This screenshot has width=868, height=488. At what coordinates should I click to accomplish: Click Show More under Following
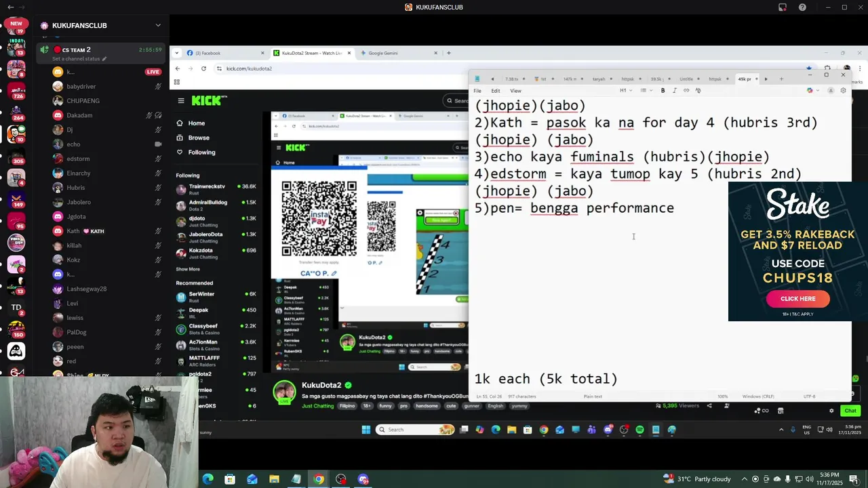(188, 269)
